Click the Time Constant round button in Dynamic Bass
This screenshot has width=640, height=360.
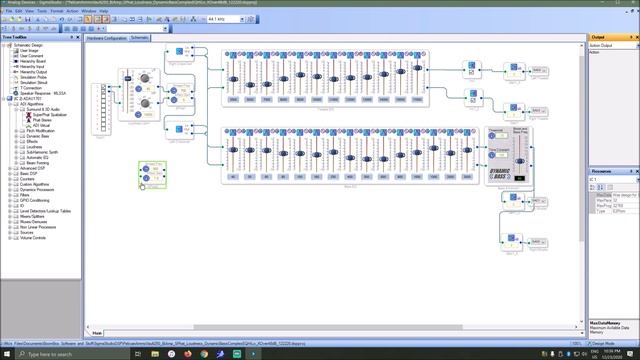492,155
